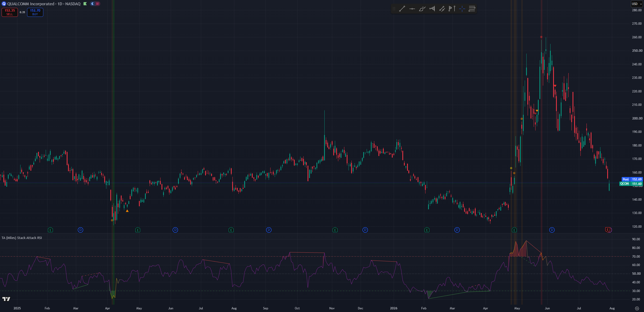
Task: Select the parallel channel drawing tool
Action: coord(442,9)
